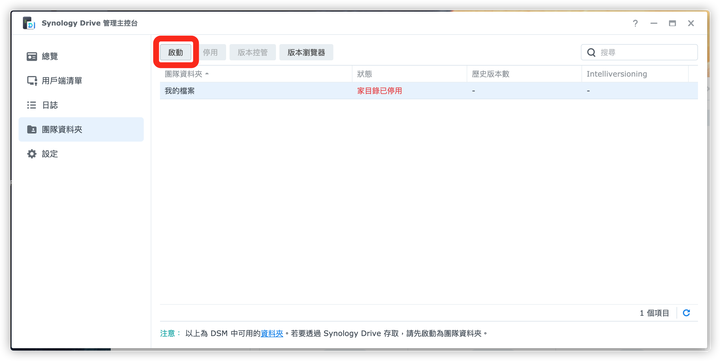The width and height of the screenshot is (720, 361).
Task: Click the 家目錄已停用 status text
Action: coord(379,91)
